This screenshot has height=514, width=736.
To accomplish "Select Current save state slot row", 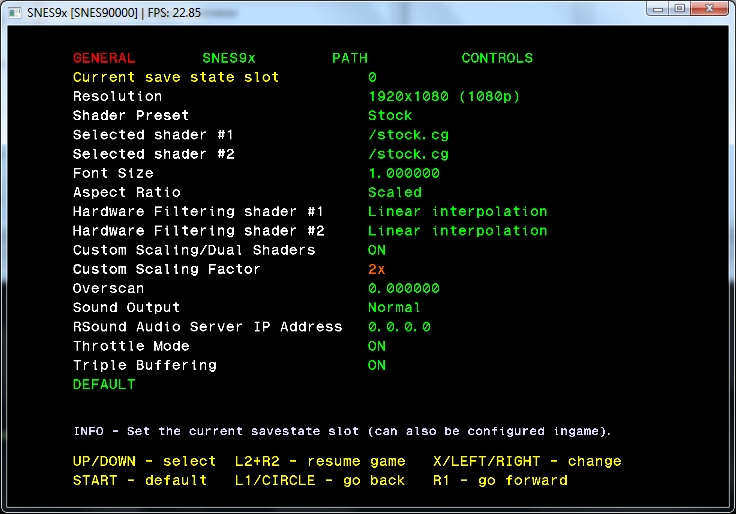I will coord(176,77).
